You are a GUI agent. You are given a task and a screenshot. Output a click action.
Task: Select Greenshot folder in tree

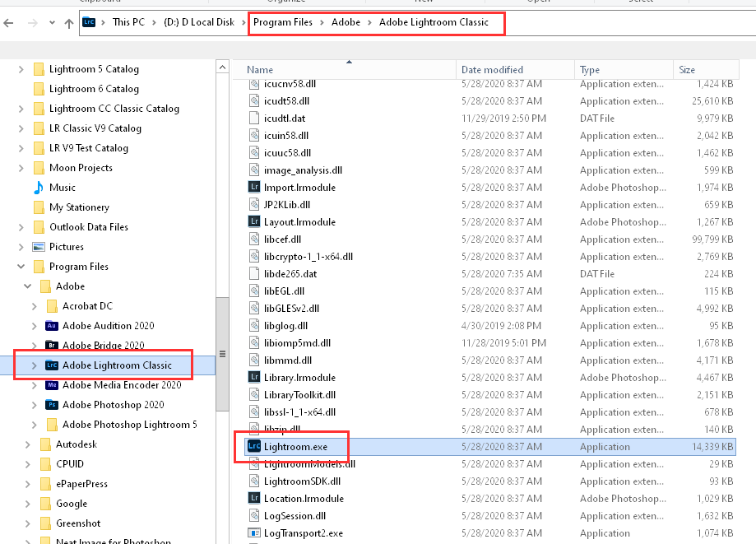78,523
